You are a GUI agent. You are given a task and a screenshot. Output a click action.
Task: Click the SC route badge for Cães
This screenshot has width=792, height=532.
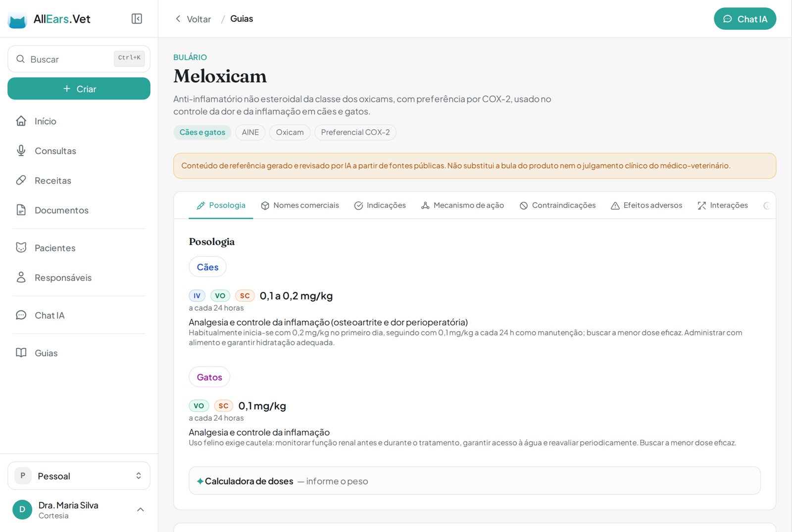[245, 295]
